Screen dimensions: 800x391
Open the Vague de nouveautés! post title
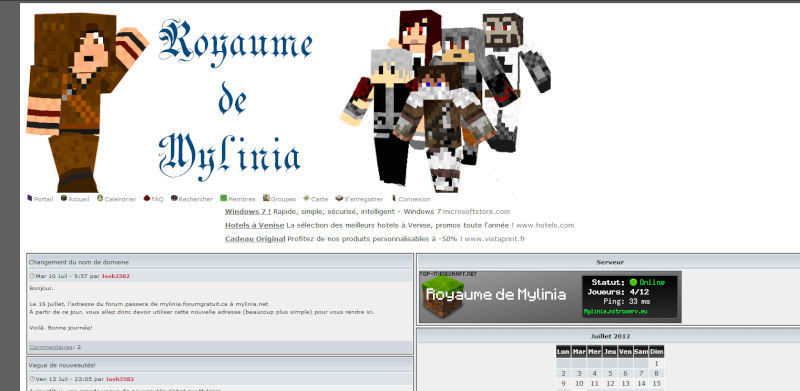(62, 365)
